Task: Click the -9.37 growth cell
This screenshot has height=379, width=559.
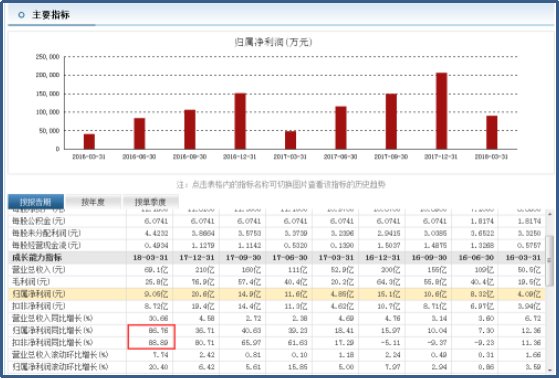Action: 437,343
